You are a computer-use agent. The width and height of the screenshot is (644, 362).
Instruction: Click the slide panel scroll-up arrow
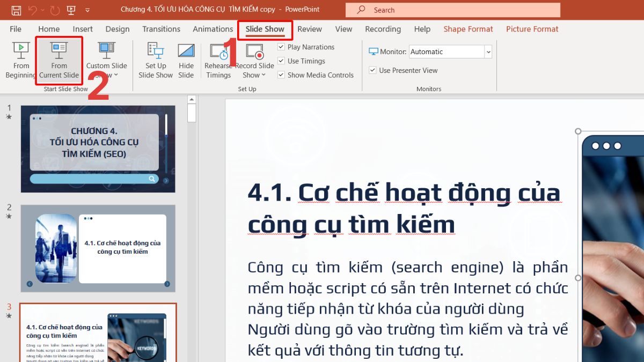coord(192,99)
